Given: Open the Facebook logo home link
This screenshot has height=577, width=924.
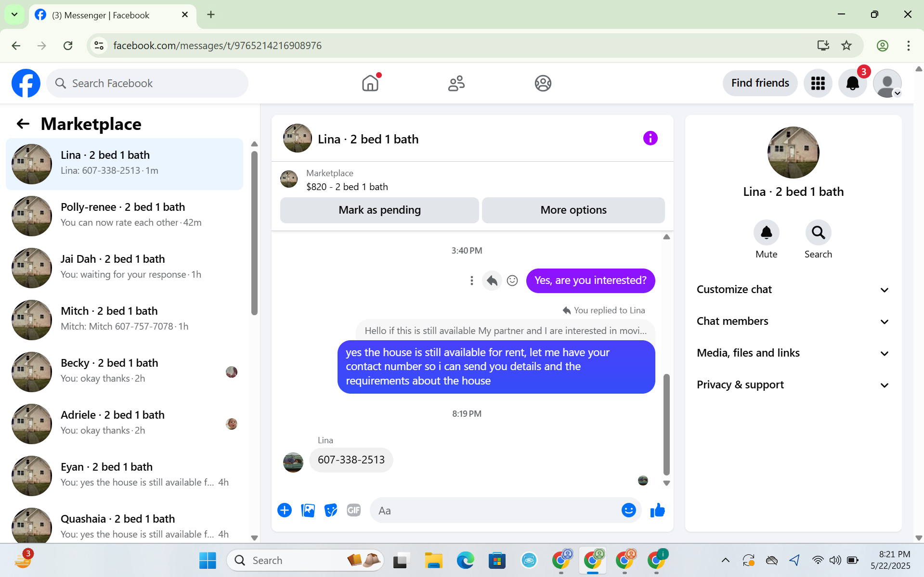Looking at the screenshot, I should (26, 83).
